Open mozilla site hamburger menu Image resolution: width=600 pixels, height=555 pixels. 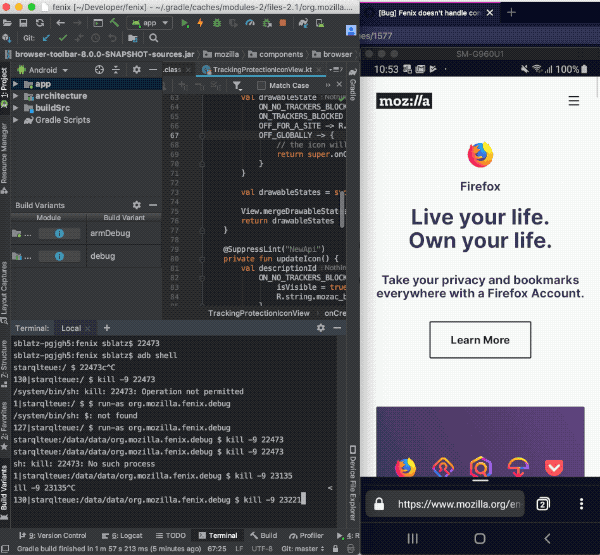coord(574,101)
